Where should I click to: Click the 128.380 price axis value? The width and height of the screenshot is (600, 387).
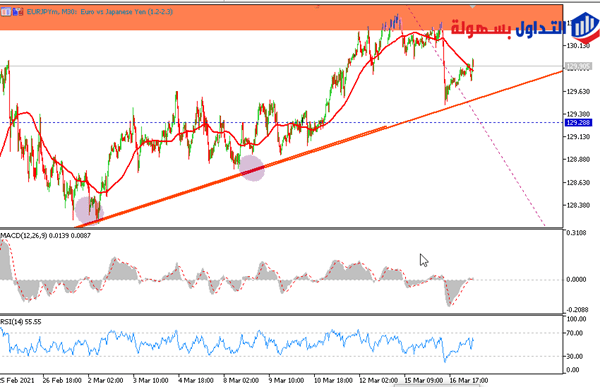coord(578,205)
